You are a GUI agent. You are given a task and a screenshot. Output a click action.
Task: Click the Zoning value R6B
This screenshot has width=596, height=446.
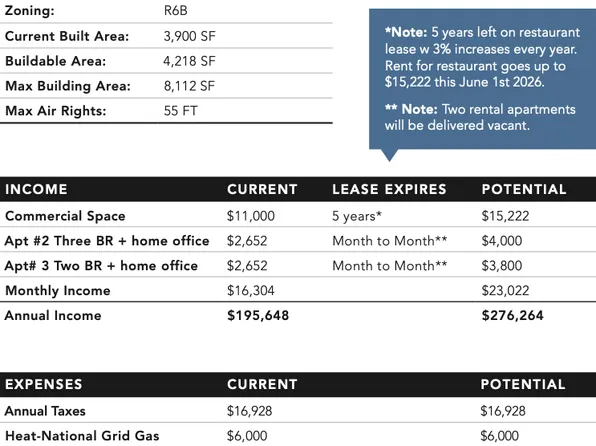click(176, 11)
